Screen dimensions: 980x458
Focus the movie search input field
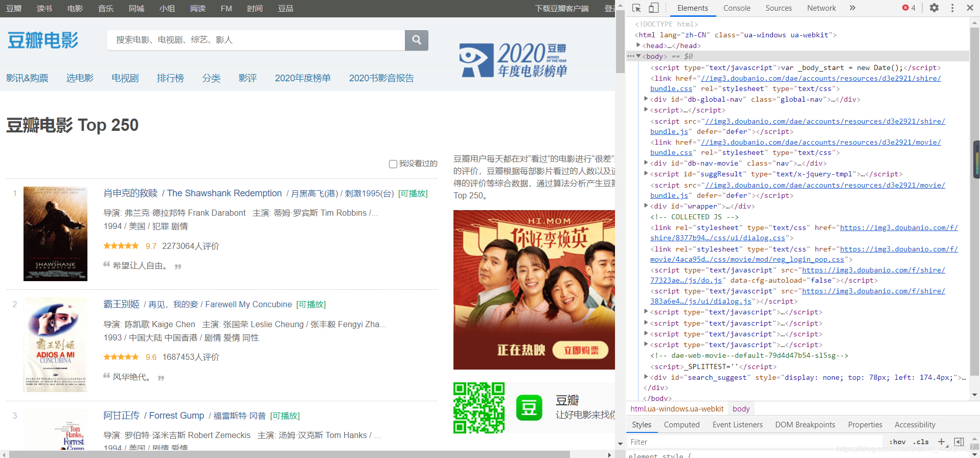pyautogui.click(x=256, y=40)
